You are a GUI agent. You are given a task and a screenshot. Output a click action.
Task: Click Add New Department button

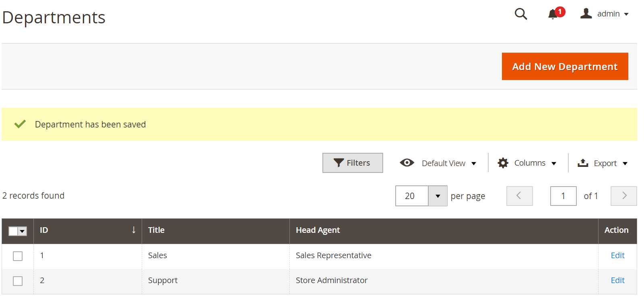[x=565, y=66]
